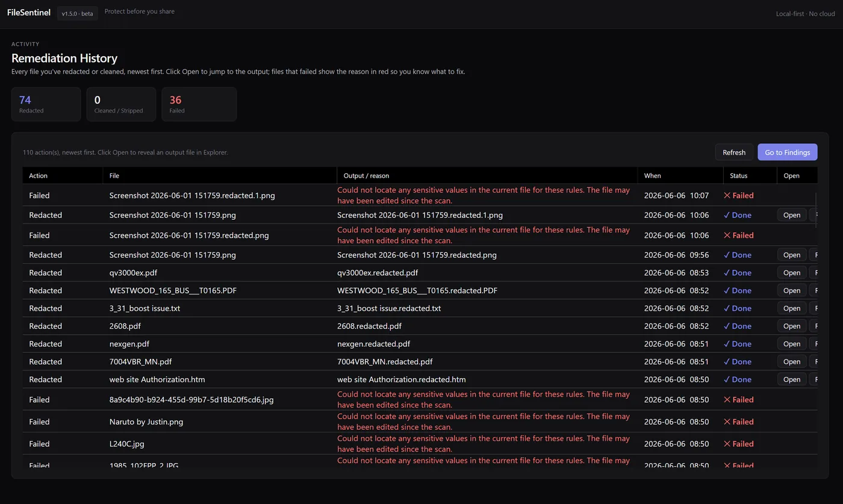Click Done status for 7004VBR_MN.pdf

(738, 362)
